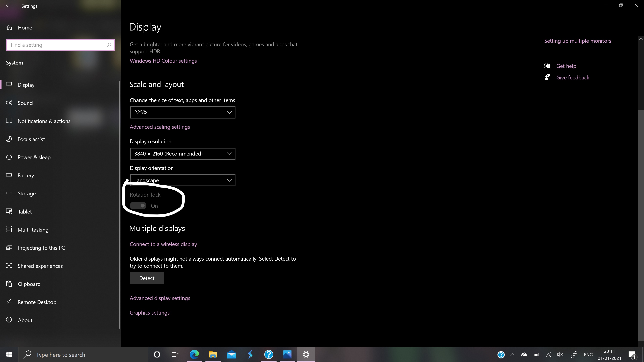
Task: Open the Windows HD Colour settings link
Action: [x=163, y=61]
